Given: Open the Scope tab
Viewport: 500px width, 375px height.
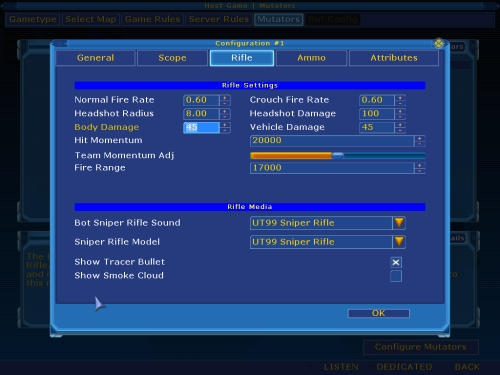Looking at the screenshot, I should [172, 58].
